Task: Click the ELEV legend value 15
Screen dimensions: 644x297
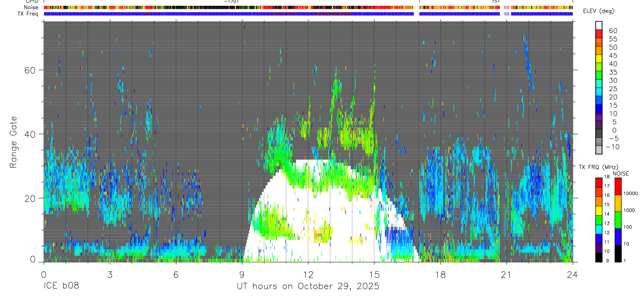Action: coord(612,106)
